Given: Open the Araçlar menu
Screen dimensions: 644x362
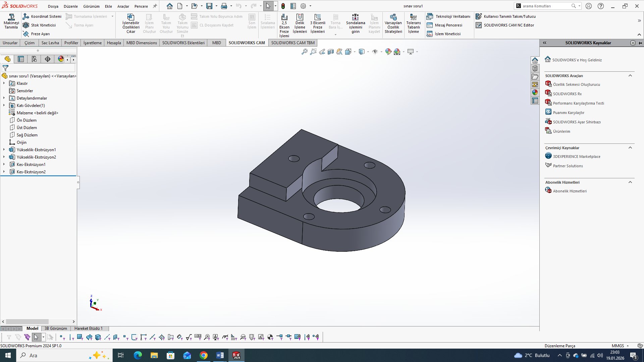Looking at the screenshot, I should (x=123, y=6).
